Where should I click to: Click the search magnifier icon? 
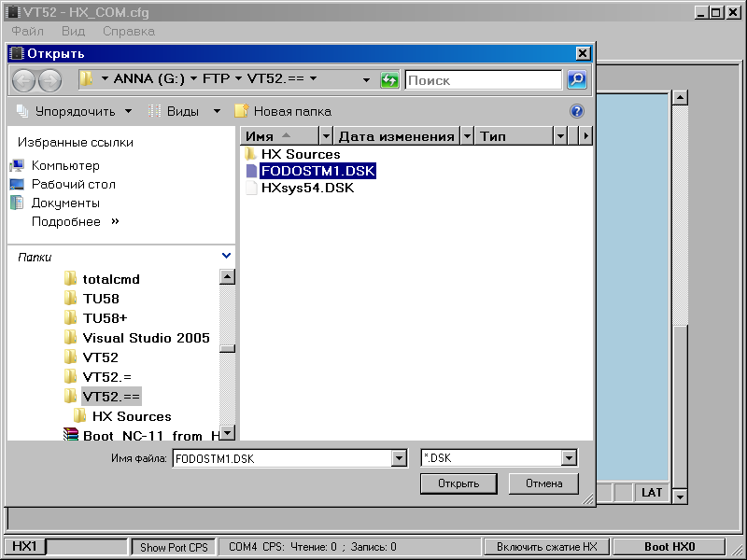[x=577, y=80]
